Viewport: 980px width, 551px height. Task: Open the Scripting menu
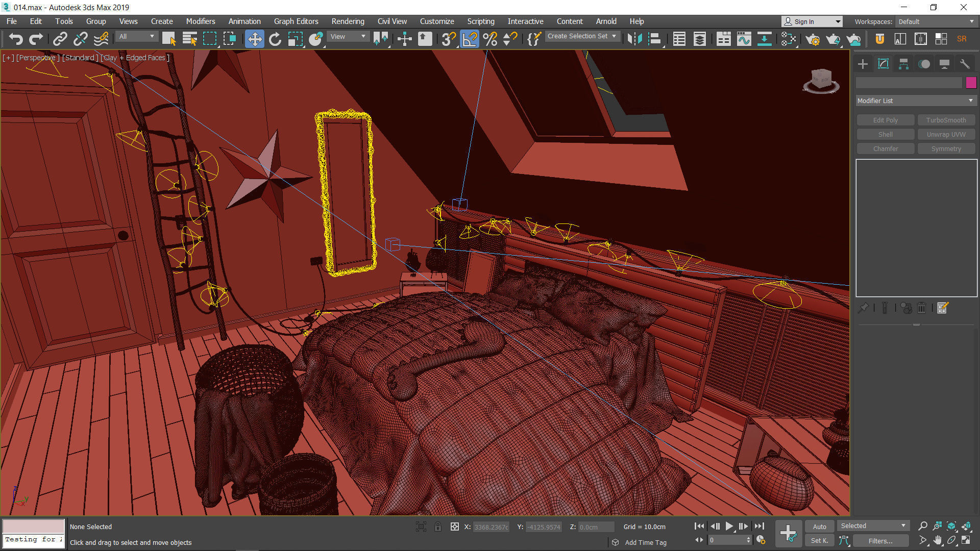tap(481, 21)
